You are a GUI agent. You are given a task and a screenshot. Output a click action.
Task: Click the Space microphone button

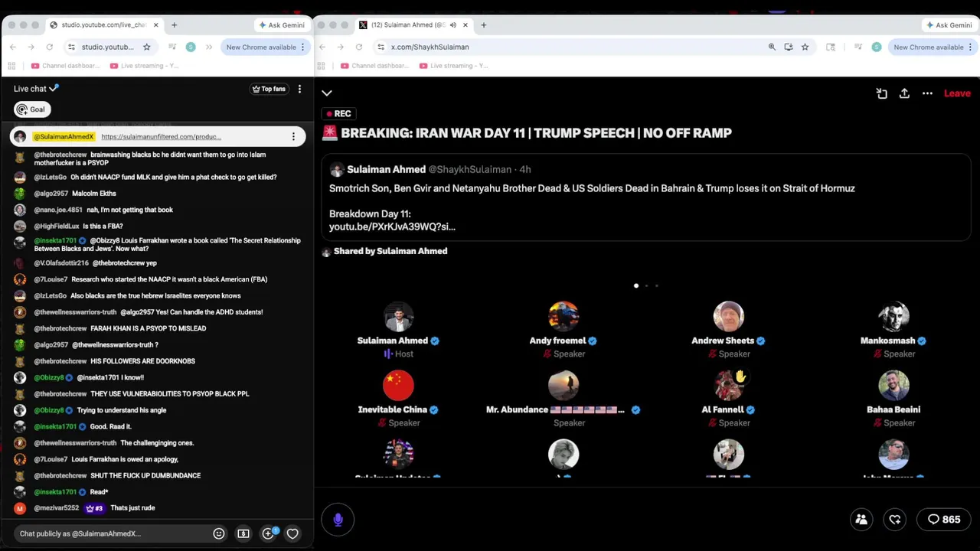pos(338,520)
